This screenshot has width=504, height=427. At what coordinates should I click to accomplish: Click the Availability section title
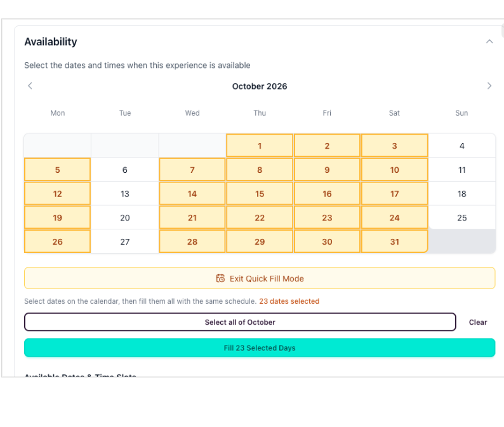pos(51,42)
